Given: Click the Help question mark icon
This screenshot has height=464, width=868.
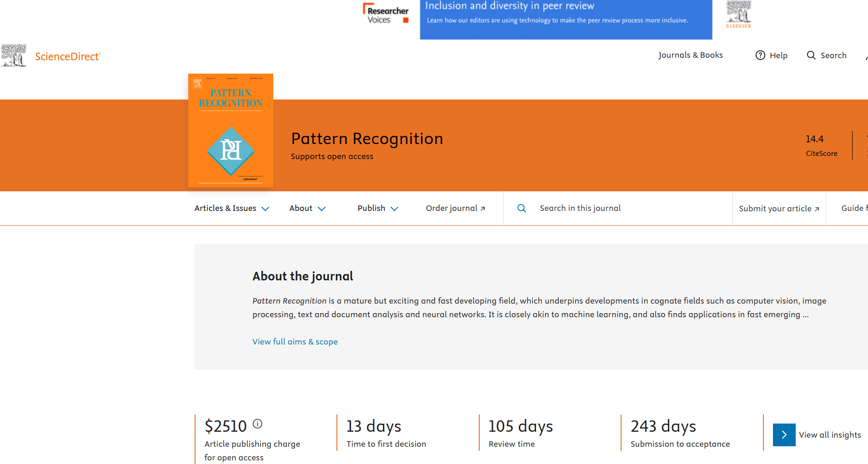Looking at the screenshot, I should tap(760, 55).
